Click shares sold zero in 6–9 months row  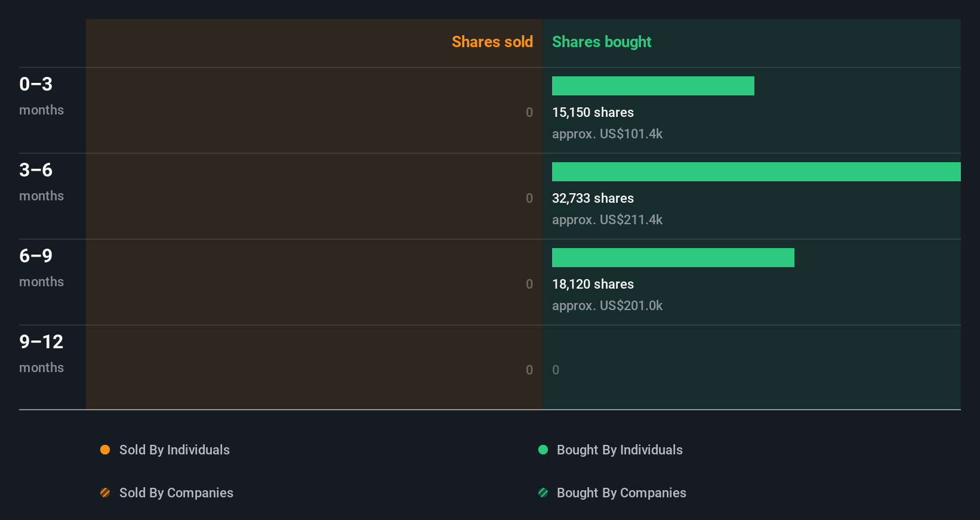point(529,284)
